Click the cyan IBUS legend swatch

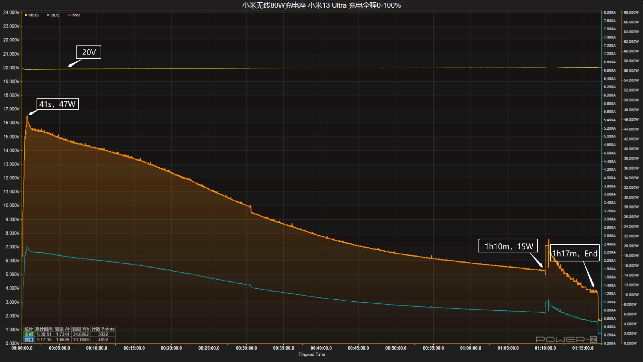[x=48, y=15]
